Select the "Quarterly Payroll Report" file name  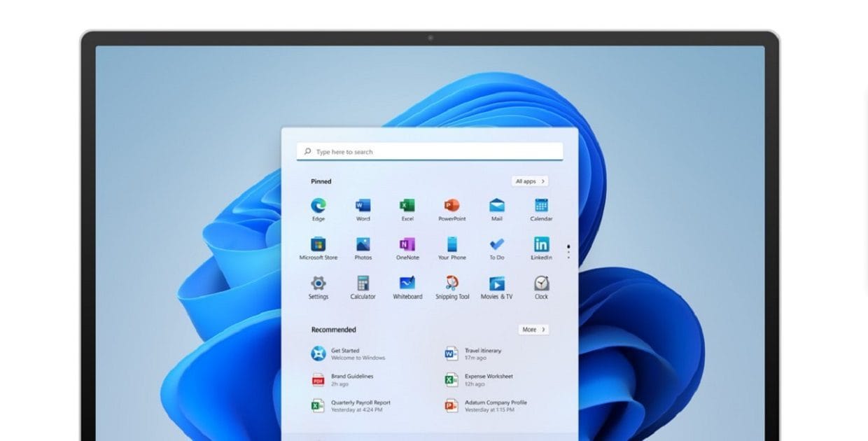pos(360,402)
